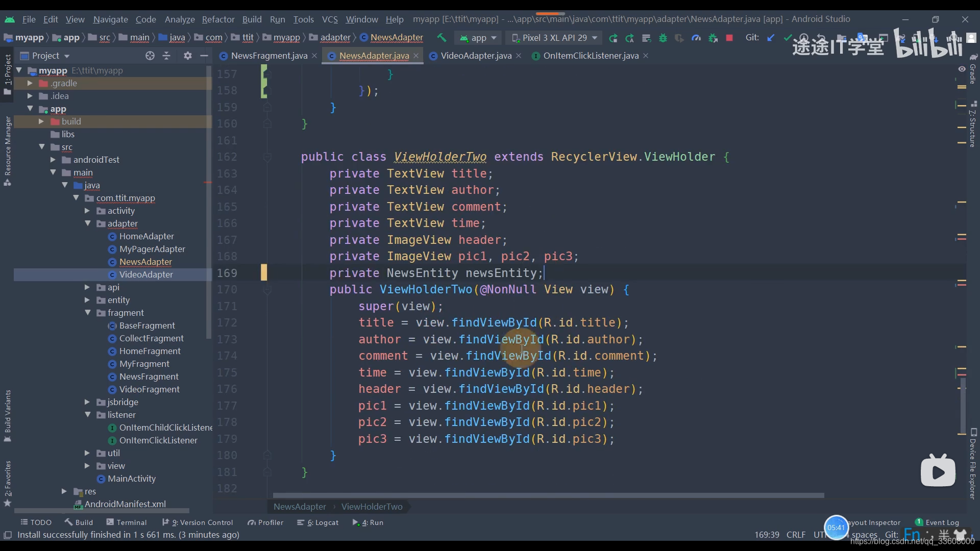Collapse the listener package

(x=87, y=415)
